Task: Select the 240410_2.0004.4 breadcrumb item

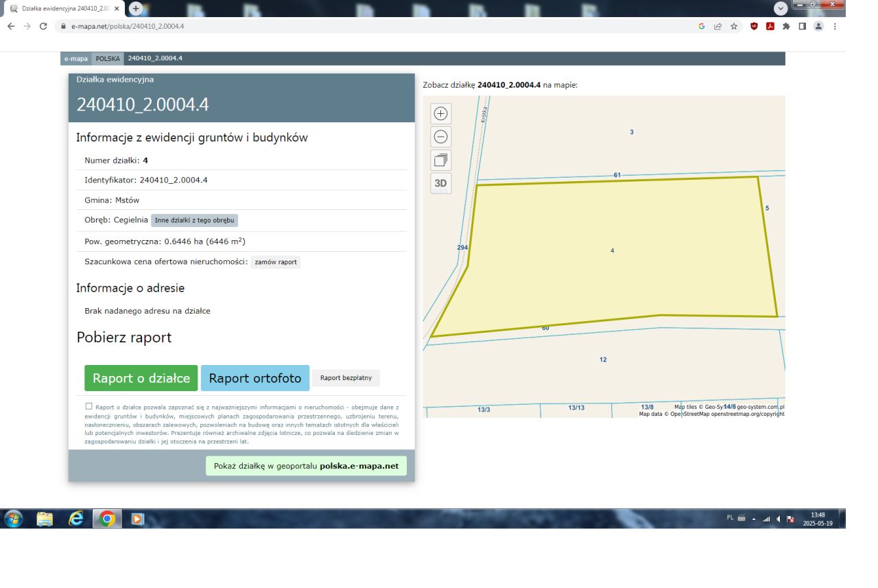Action: coord(155,58)
